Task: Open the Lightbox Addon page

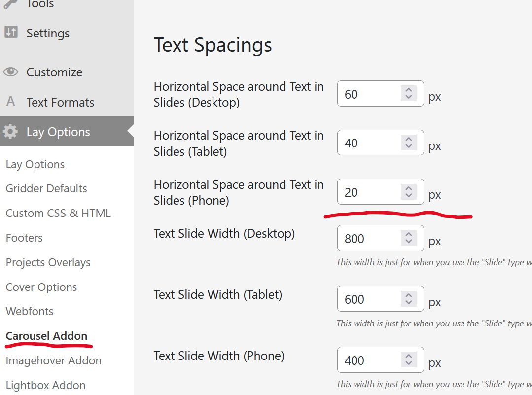Action: [45, 385]
